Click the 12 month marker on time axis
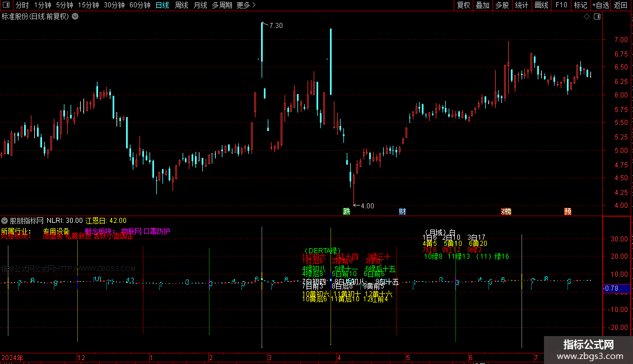Image resolution: width=633 pixels, height=364 pixels. pos(81,357)
